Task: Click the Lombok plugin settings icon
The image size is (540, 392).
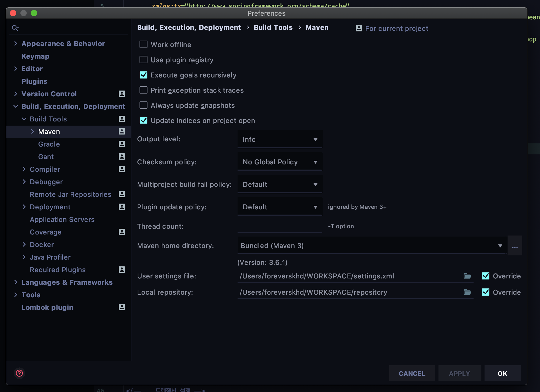Action: [x=122, y=307]
